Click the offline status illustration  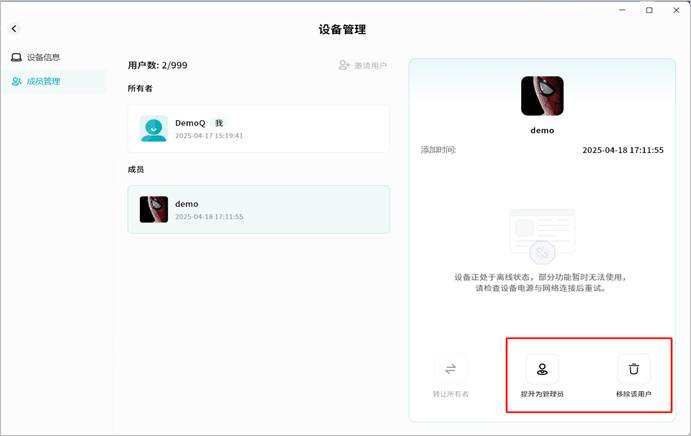(x=541, y=236)
